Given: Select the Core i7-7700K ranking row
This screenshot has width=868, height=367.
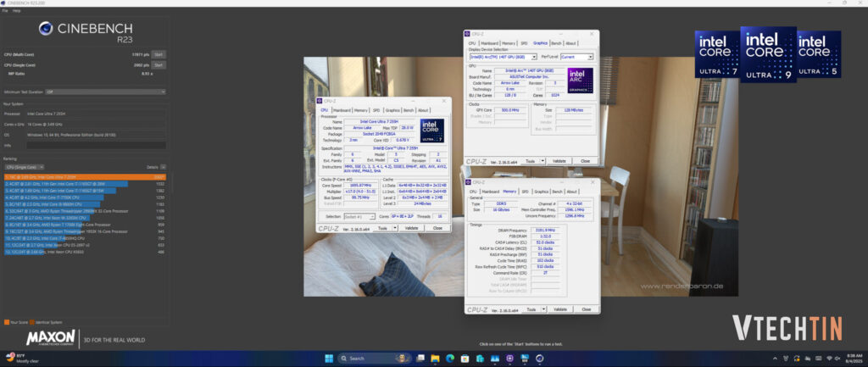Looking at the screenshot, I should (85, 197).
